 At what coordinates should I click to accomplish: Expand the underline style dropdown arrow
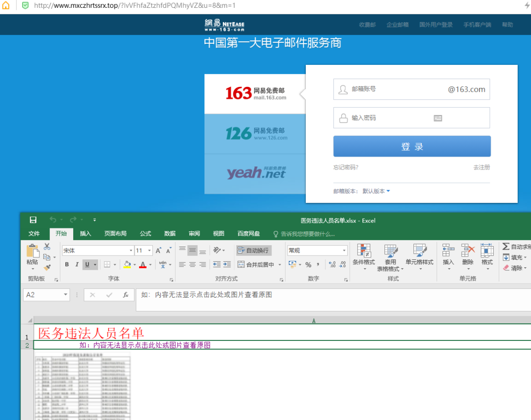95,264
